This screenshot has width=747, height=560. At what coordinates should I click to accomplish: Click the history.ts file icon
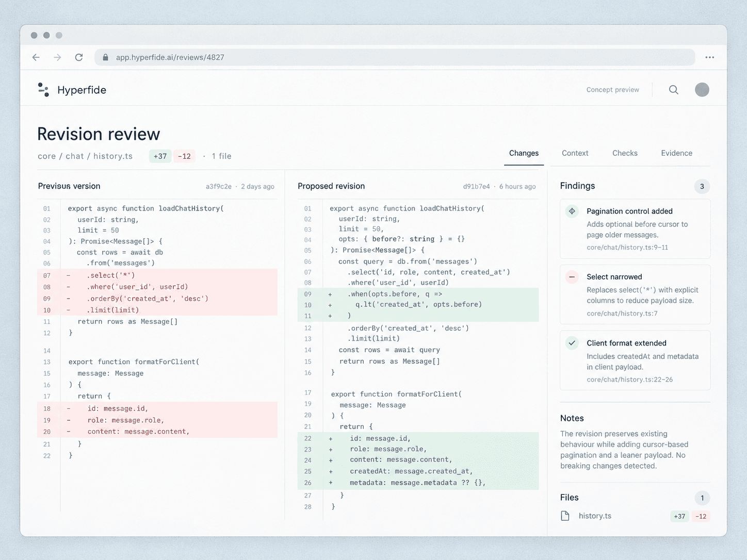point(565,516)
